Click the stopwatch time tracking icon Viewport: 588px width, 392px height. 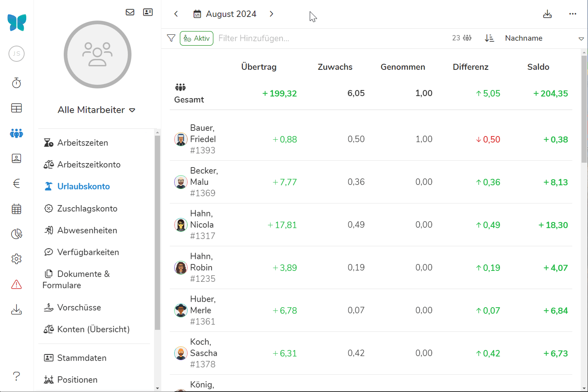coord(17,83)
